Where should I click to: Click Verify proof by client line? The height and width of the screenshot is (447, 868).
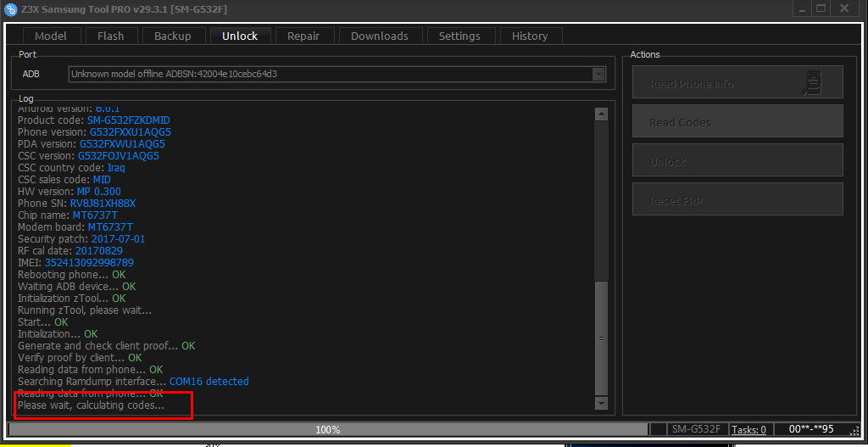coord(80,358)
